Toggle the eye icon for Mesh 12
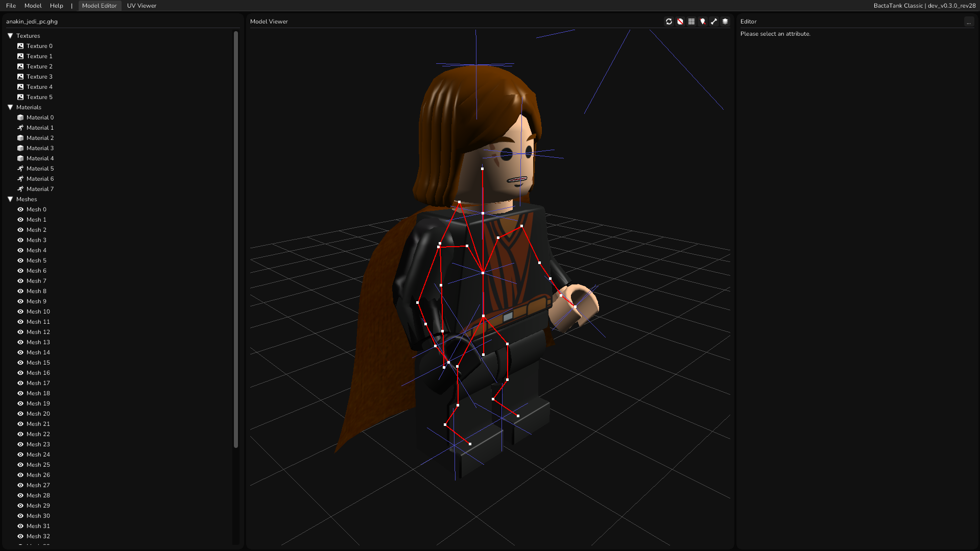Viewport: 980px width, 551px height. [20, 332]
